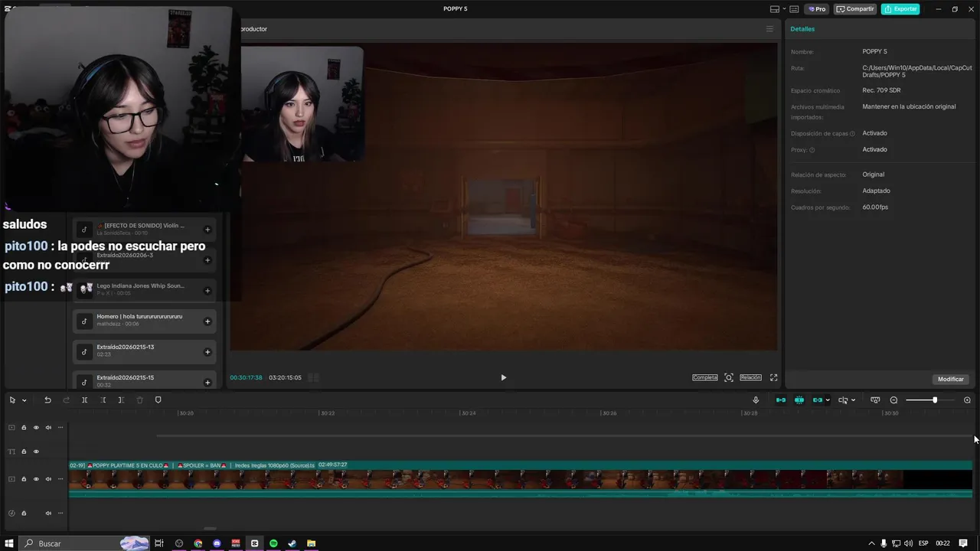Click the Compartir button
This screenshot has height=551, width=980.
click(x=854, y=9)
